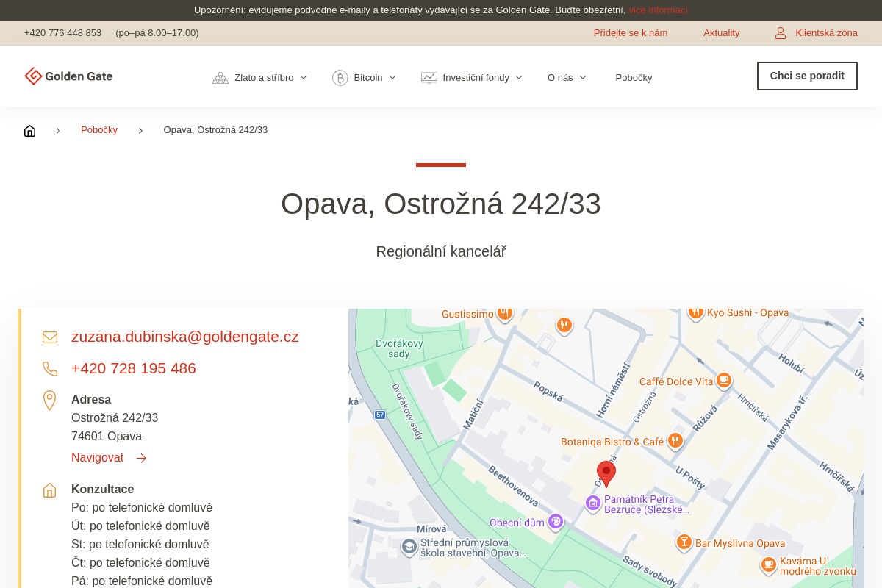
Task: Click the Caffé Dolce Vita coffee pin
Action: 724,380
